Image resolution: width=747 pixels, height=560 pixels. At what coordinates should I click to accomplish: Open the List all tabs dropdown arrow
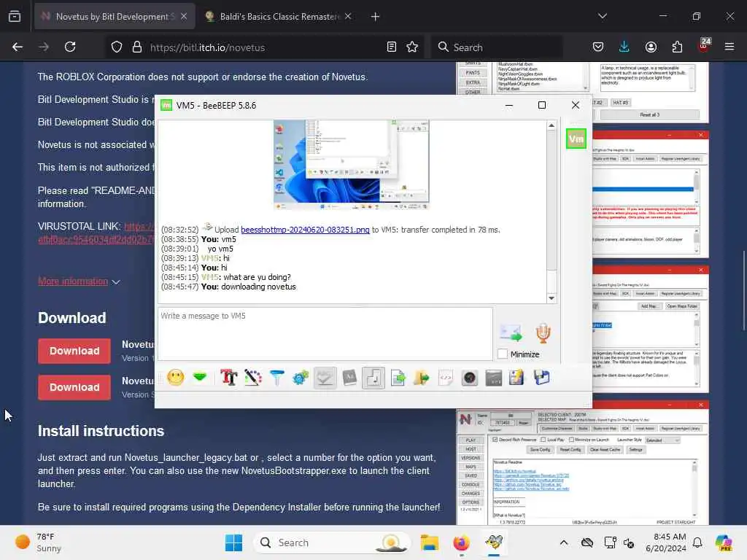click(x=602, y=16)
